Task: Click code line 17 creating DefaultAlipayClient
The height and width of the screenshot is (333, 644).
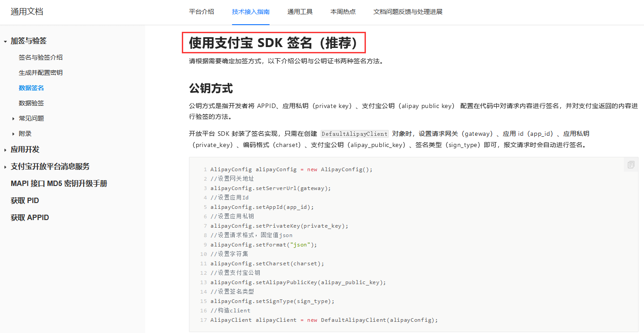Action: [324, 320]
